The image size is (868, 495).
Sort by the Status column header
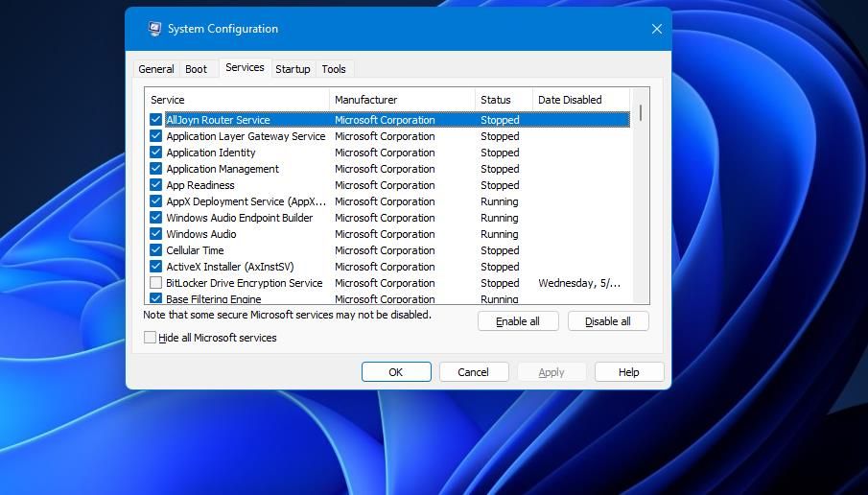coord(504,100)
